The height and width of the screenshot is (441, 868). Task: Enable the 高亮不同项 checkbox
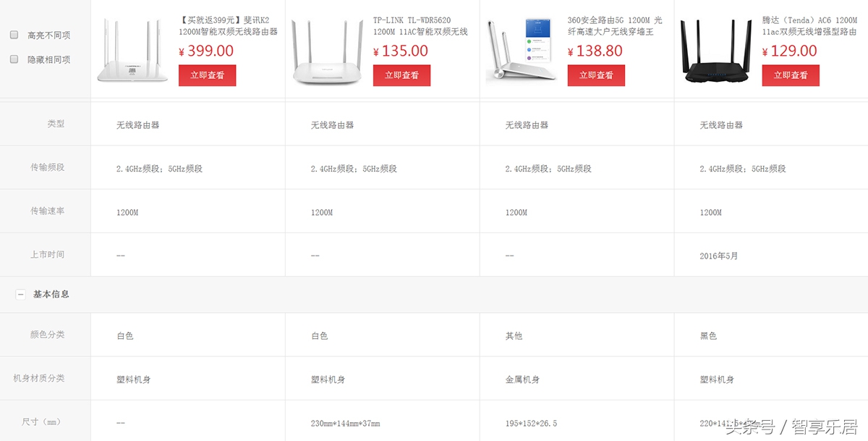[x=12, y=34]
